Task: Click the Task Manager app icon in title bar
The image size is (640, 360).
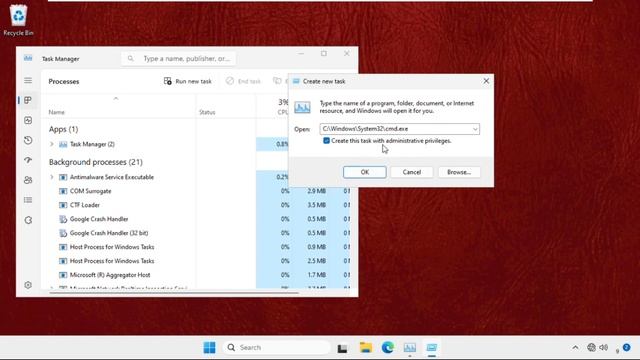Action: pyautogui.click(x=28, y=58)
